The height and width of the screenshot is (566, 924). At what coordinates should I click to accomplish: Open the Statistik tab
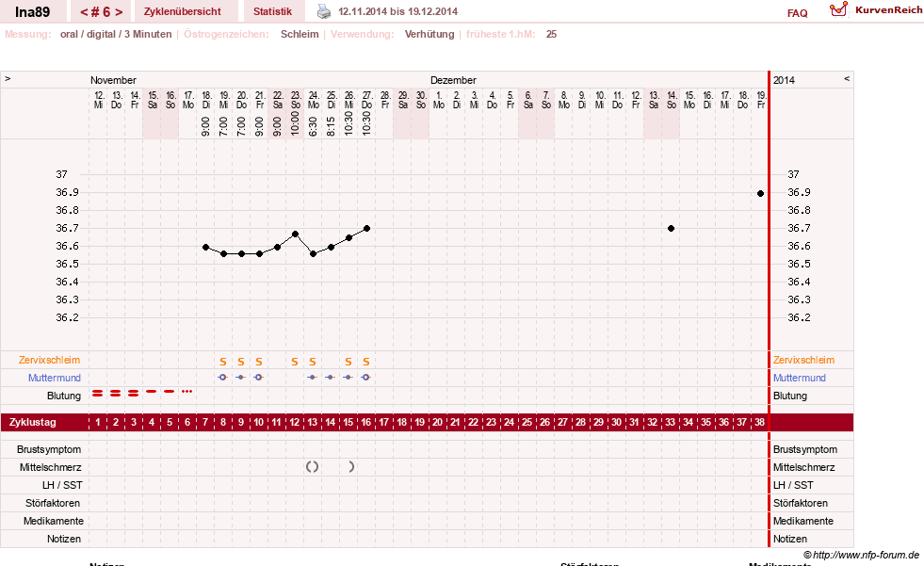coord(272,11)
